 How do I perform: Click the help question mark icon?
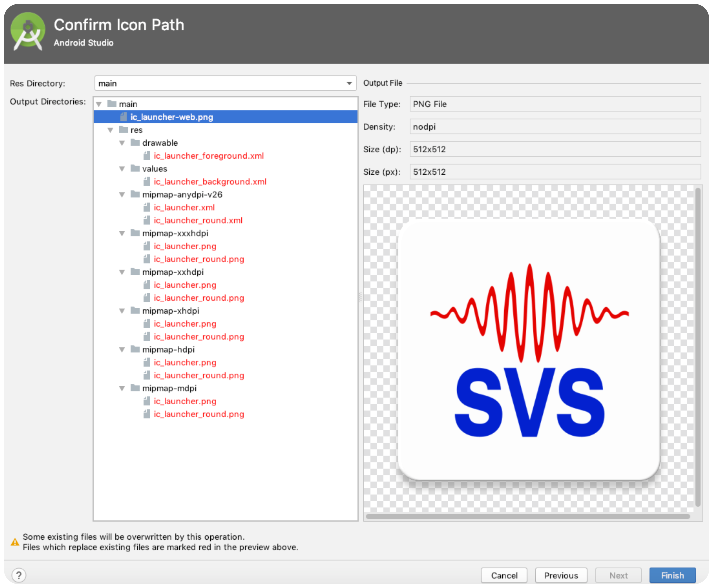[19, 575]
